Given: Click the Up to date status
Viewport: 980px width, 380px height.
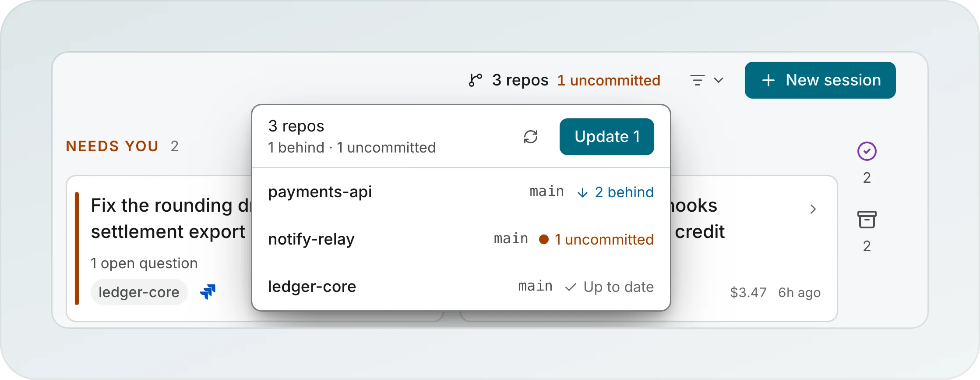Looking at the screenshot, I should pyautogui.click(x=618, y=287).
